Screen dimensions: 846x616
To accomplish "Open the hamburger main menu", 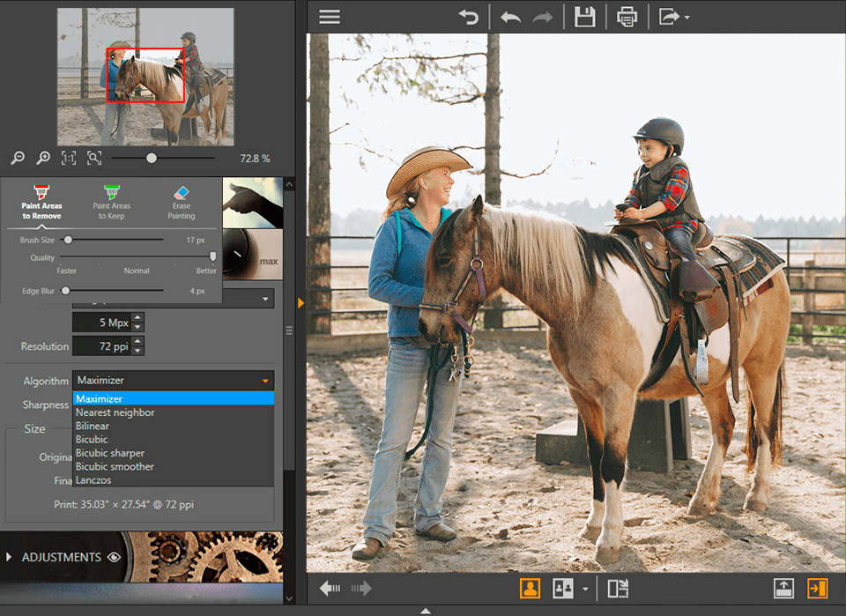I will pos(329,16).
